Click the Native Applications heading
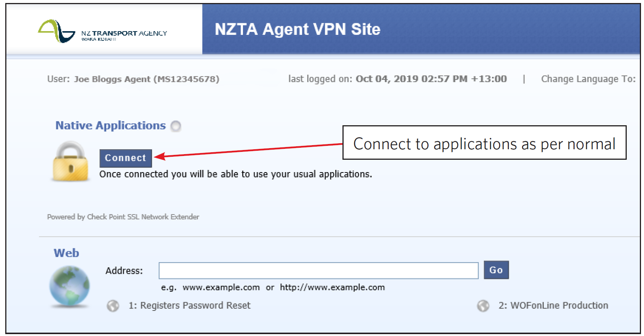The height and width of the screenshot is (336, 644). (110, 126)
